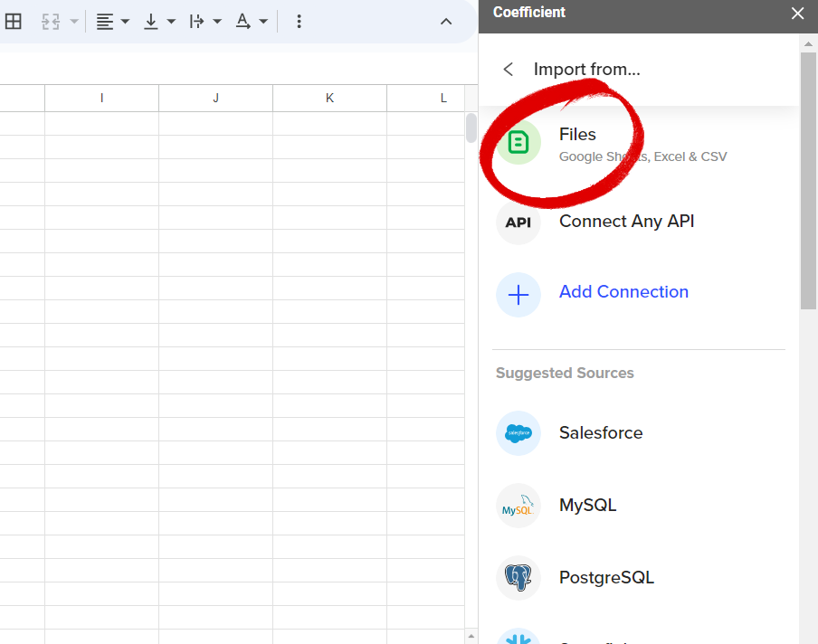The image size is (818, 644).
Task: Click the vertical align icon
Action: tap(151, 22)
